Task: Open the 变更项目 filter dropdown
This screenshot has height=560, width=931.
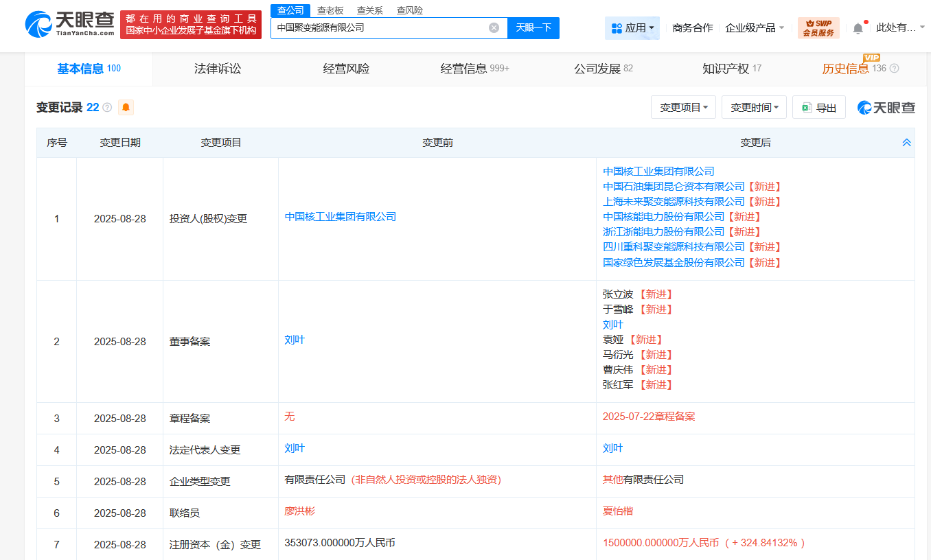Action: coord(683,107)
